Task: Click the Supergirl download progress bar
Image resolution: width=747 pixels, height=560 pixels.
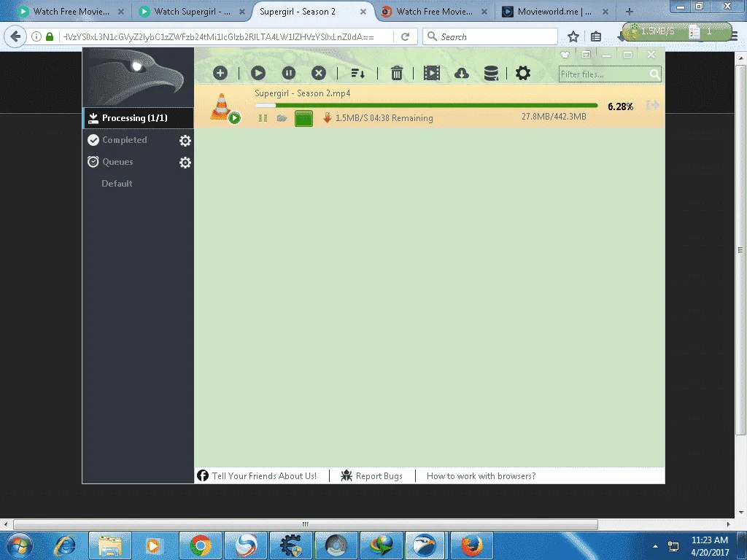Action: coord(426,105)
